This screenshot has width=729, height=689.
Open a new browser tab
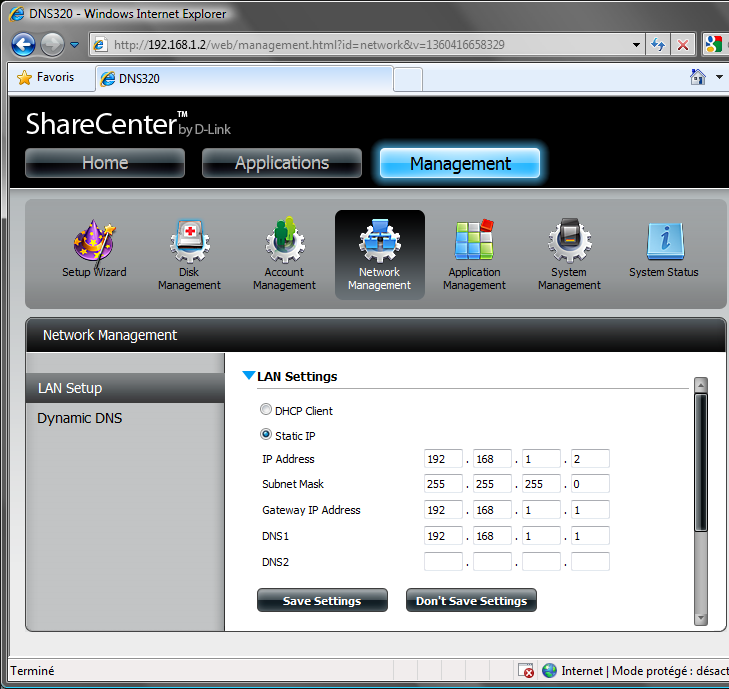[x=408, y=80]
